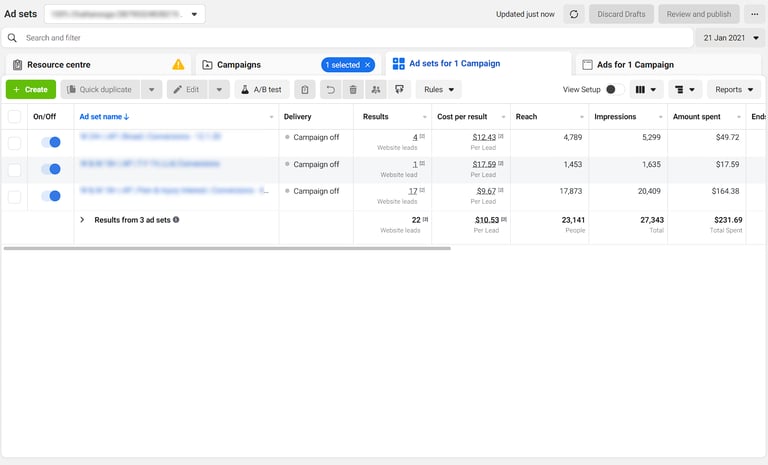Click the Ad sets grid icon

pyautogui.click(x=399, y=64)
